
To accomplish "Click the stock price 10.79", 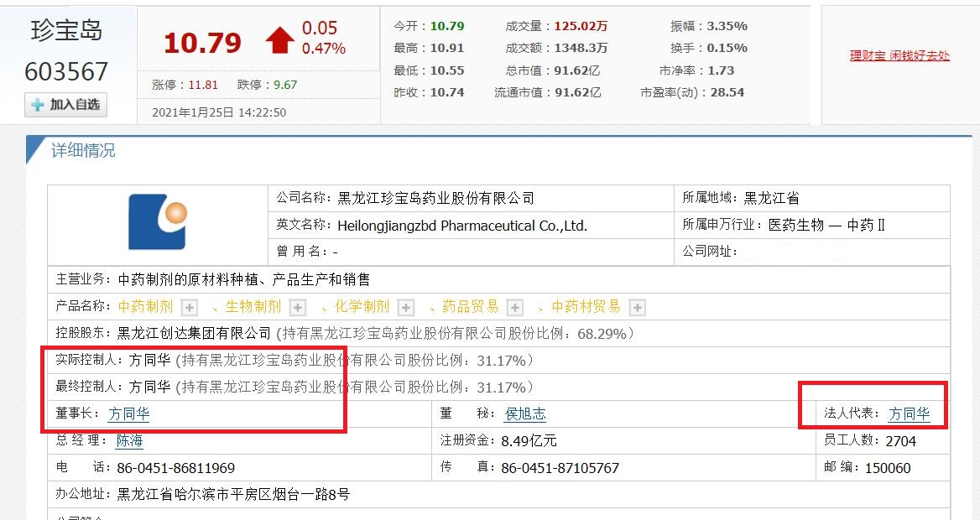I will coord(202,40).
